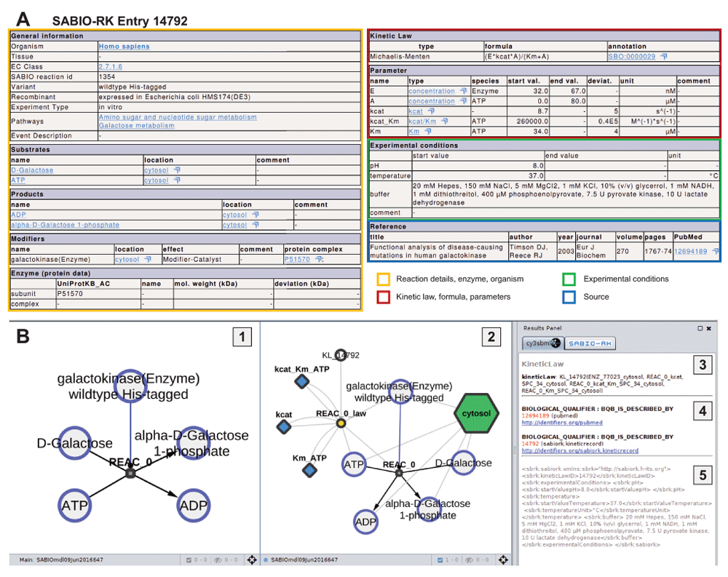Click the Michaelis-Menten kinetic law type cell
The height and width of the screenshot is (577, 728).
[426, 57]
